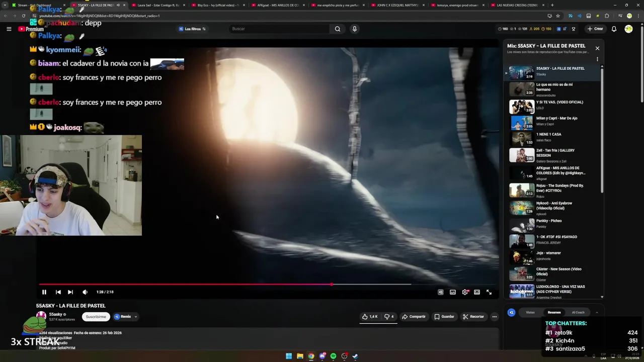
Task: Select Pankky - Picheo in playlist
Action: [x=553, y=225]
